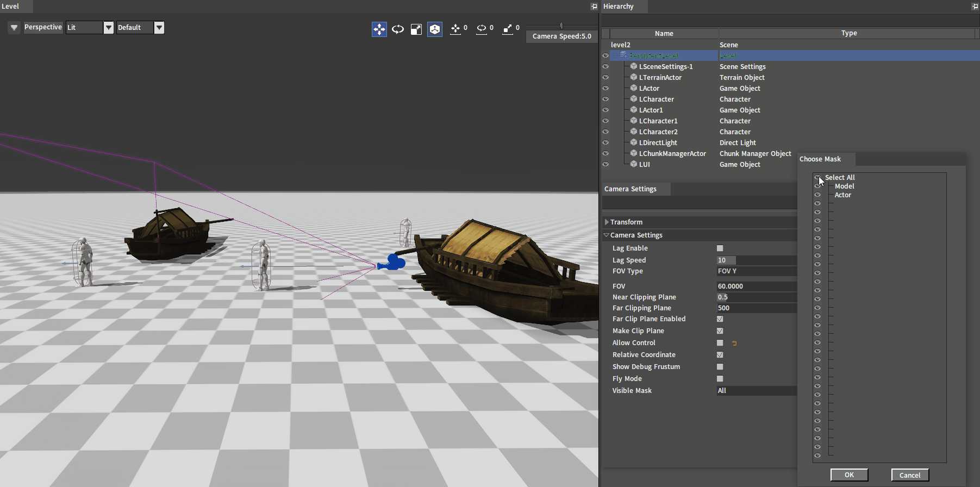Click OK in Choose Mask dialog

[x=849, y=475]
